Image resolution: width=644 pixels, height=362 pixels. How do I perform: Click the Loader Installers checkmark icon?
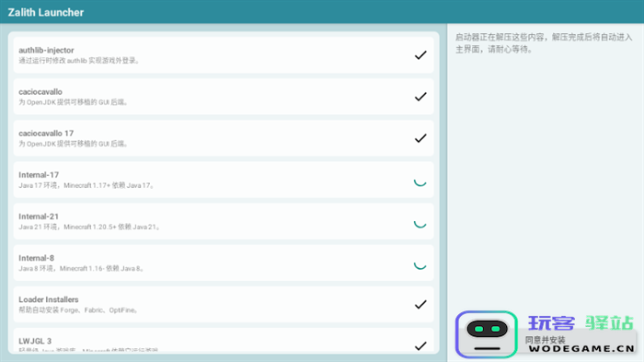click(x=420, y=304)
